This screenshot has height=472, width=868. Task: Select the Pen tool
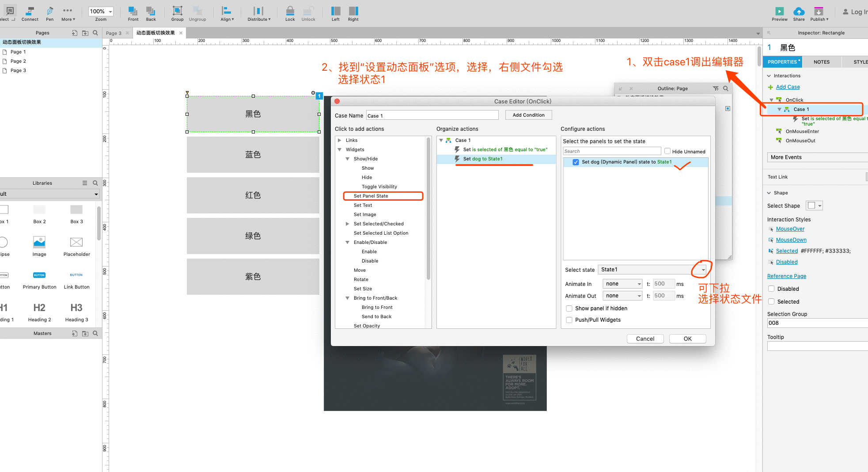pyautogui.click(x=49, y=14)
